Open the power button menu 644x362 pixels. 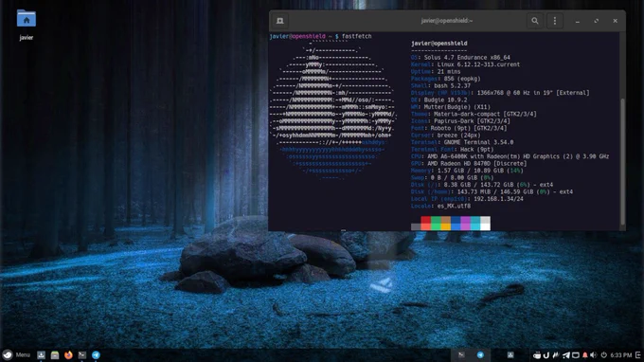(x=604, y=355)
